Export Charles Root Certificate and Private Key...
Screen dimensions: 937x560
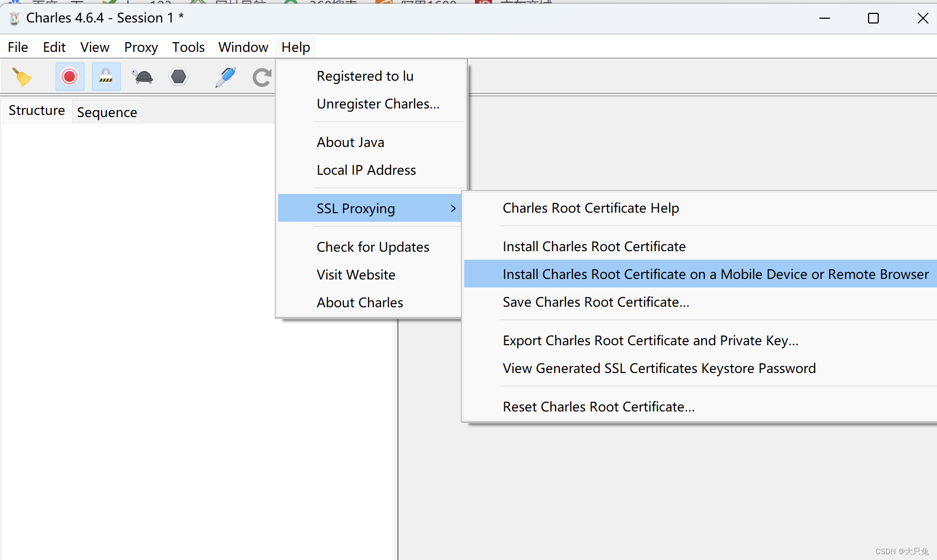pyautogui.click(x=701, y=340)
